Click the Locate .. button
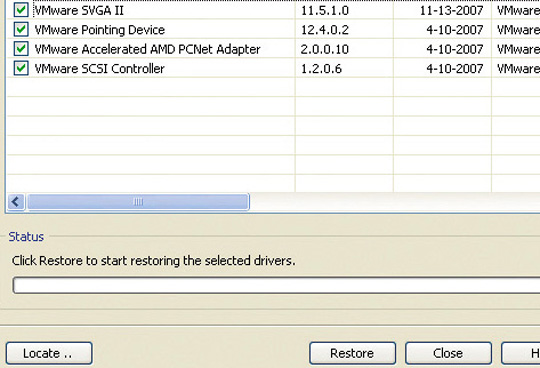Viewport: 540px width, 368px height. pyautogui.click(x=49, y=353)
